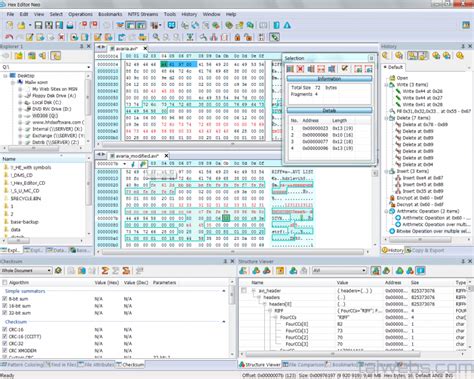
Task: Collapse the Desktop tree node in Explorer
Action: [5, 76]
